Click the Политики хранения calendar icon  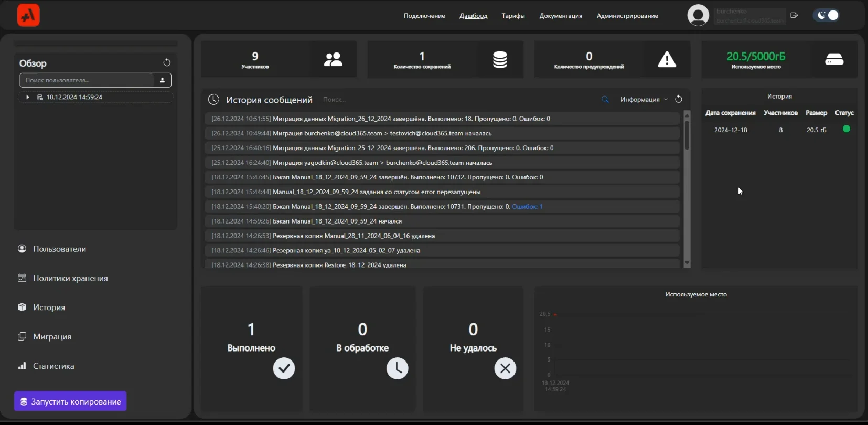22,278
